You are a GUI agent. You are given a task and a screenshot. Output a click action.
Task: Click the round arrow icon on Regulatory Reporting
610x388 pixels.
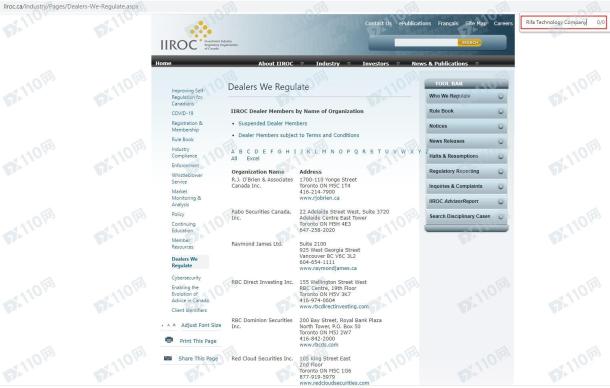click(501, 172)
